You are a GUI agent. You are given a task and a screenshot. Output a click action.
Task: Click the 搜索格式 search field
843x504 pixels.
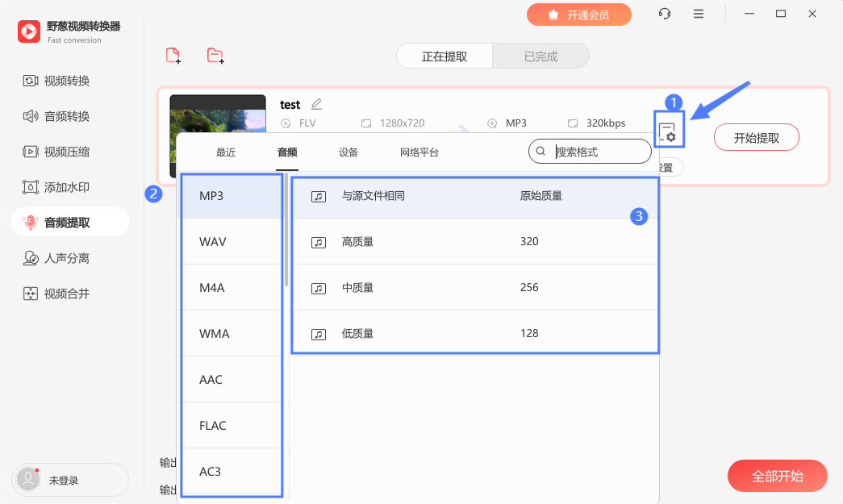[x=591, y=152]
